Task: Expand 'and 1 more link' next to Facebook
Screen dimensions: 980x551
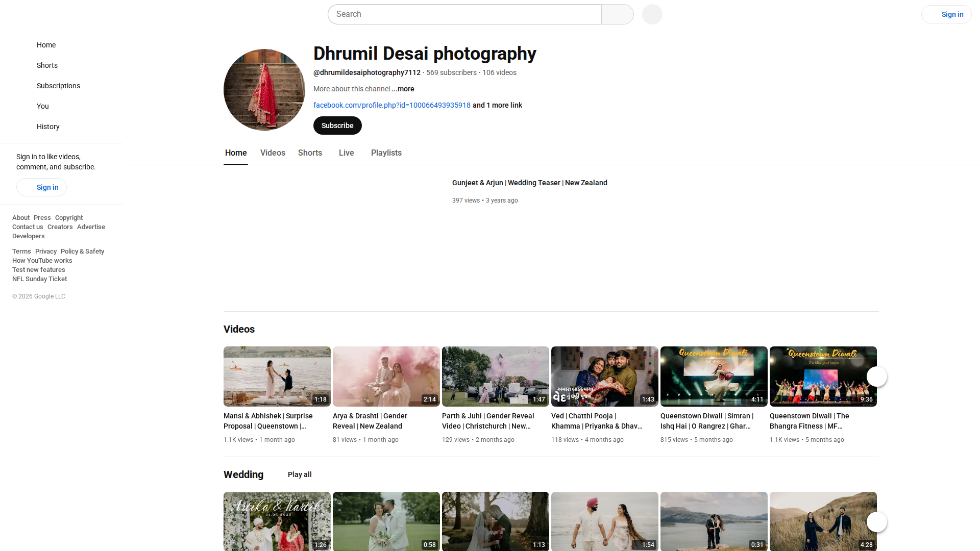Action: [x=497, y=105]
